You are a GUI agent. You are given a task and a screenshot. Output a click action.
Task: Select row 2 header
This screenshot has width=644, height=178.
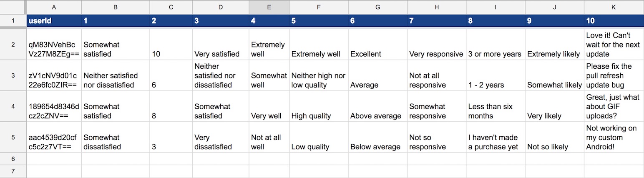pos(13,45)
